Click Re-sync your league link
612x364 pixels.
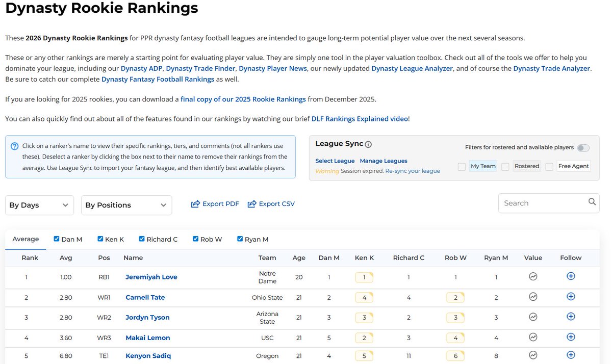[x=413, y=171]
